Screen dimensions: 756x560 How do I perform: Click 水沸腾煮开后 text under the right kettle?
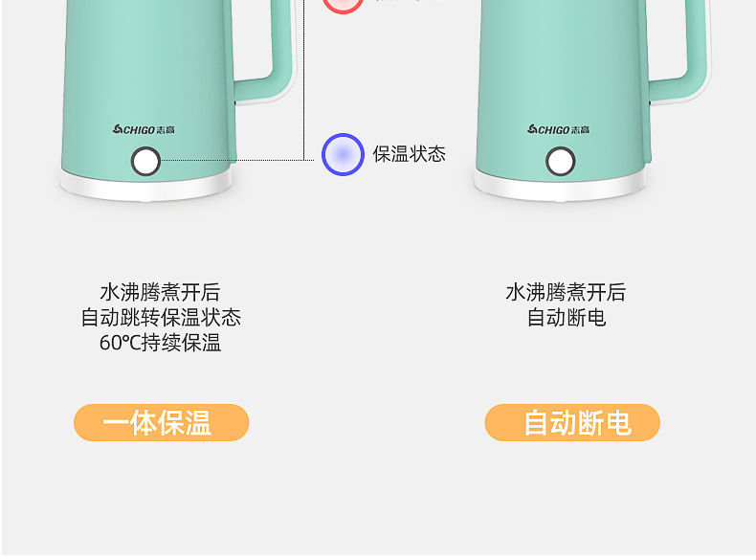(x=566, y=292)
